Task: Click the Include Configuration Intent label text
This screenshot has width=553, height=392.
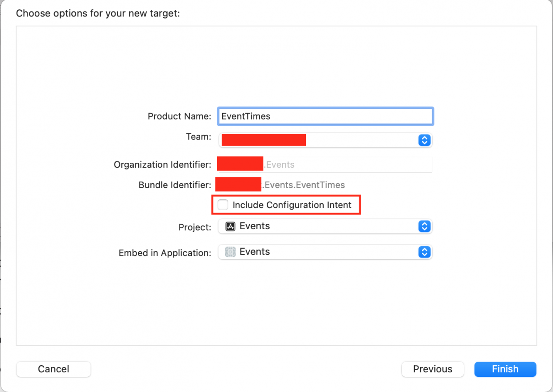Action: pyautogui.click(x=292, y=205)
